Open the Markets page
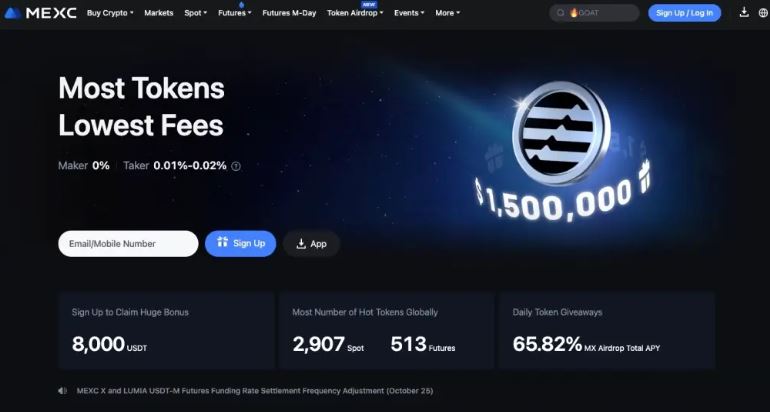This screenshot has height=412, width=770. [x=159, y=13]
